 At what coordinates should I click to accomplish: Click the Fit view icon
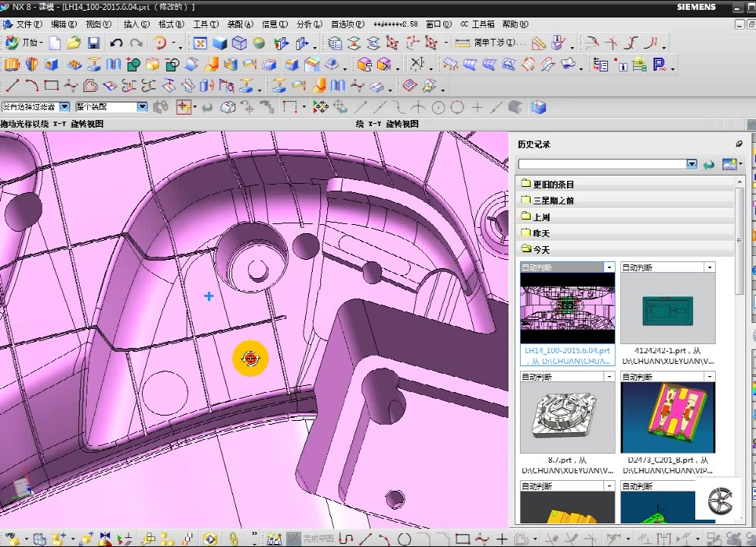click(x=200, y=43)
